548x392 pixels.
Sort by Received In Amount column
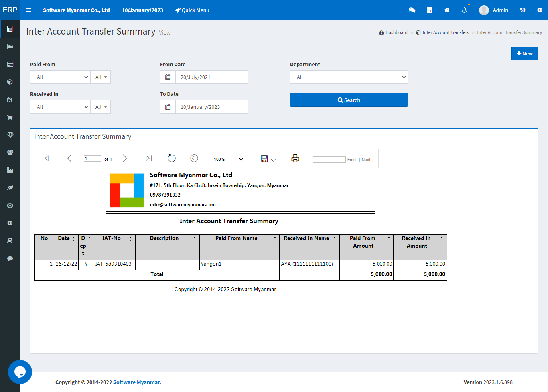(x=442, y=238)
